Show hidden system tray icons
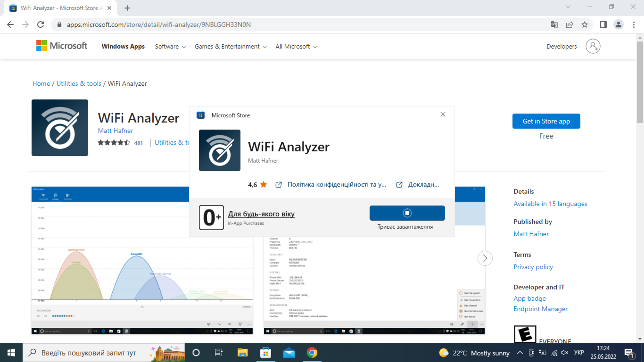 tap(520, 353)
